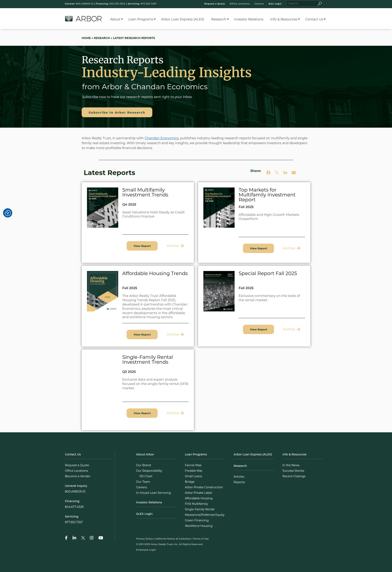View the Affordable Housing Trends report

142,335
